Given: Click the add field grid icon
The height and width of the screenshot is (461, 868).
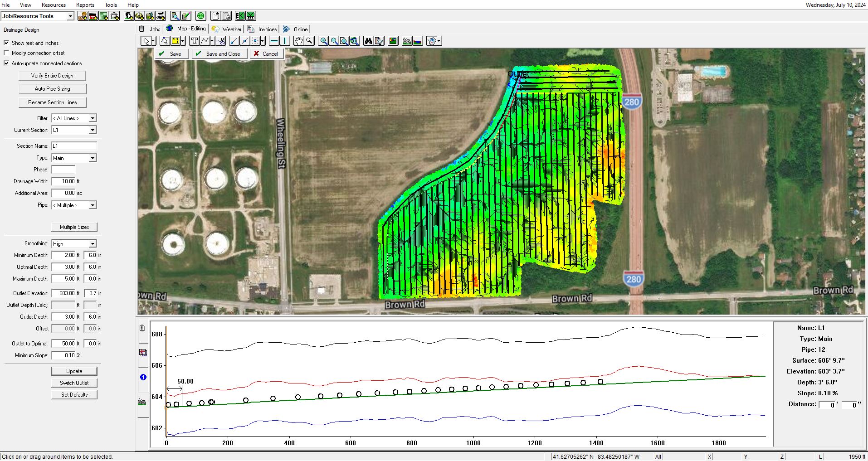Looking at the screenshot, I should [104, 16].
